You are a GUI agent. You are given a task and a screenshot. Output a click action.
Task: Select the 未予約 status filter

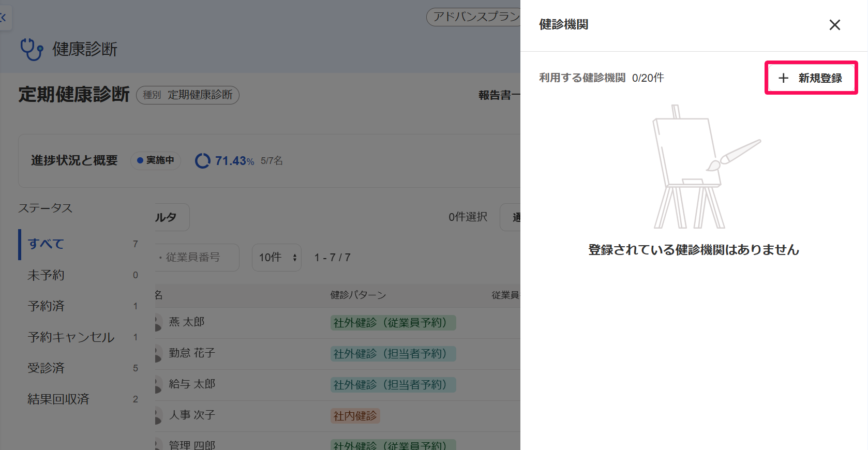pyautogui.click(x=83, y=275)
